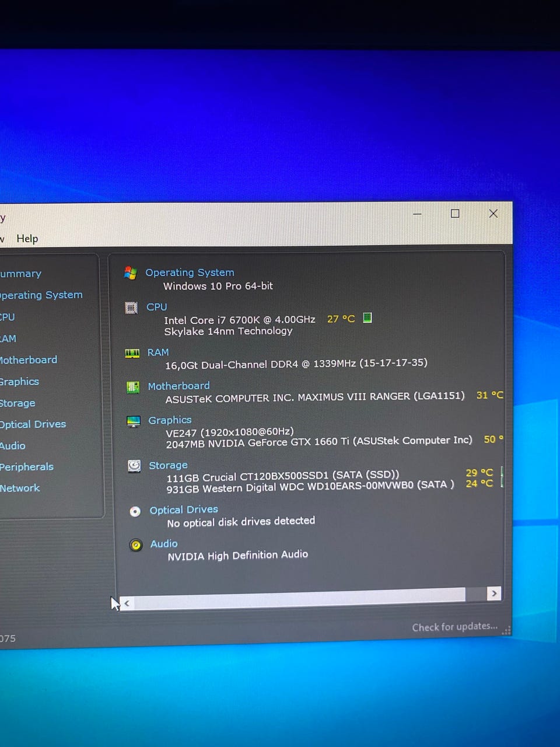Open the Operating System heading link
This screenshot has height=747, width=560.
(x=190, y=273)
